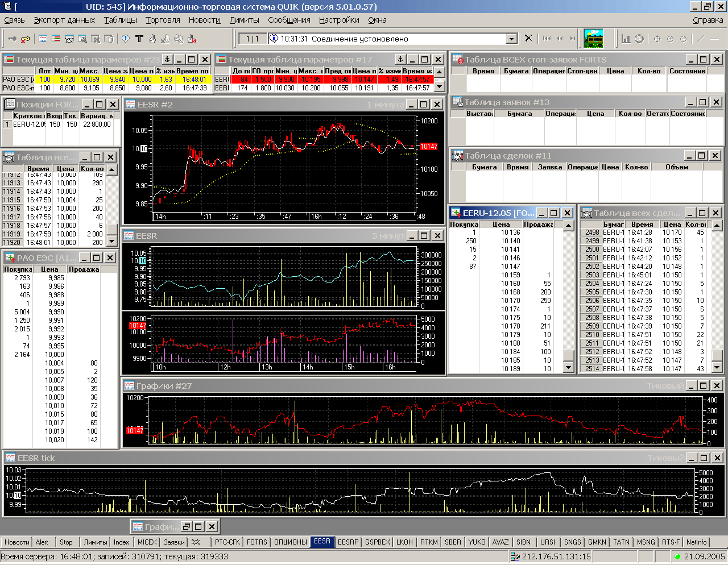Click the single hand new order icon
The image size is (728, 565).
tap(152, 39)
